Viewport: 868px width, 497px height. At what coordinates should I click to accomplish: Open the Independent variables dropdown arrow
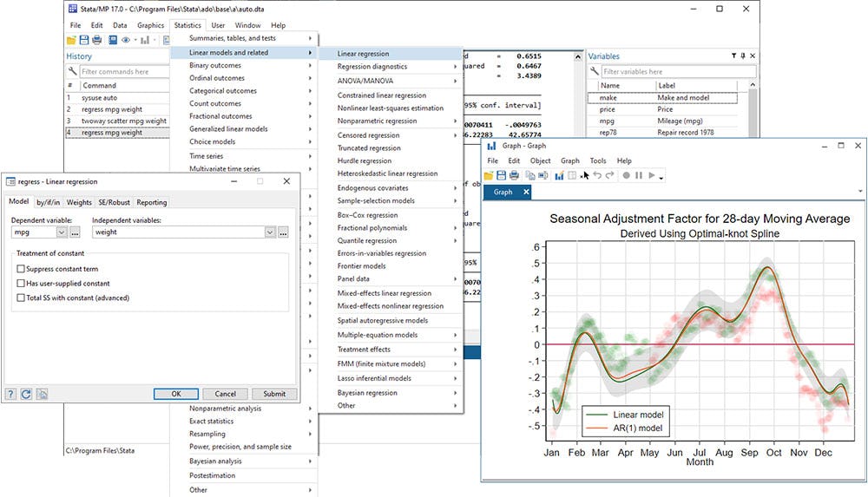click(x=270, y=232)
